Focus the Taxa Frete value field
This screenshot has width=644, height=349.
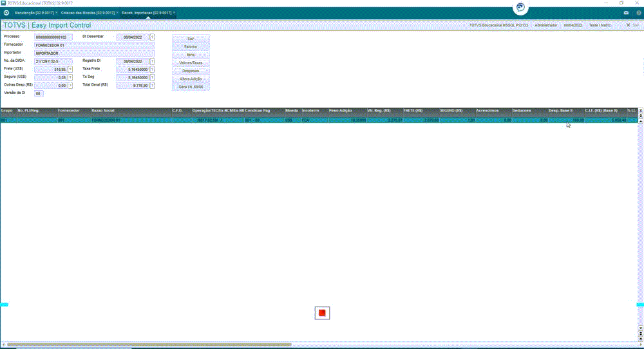132,70
